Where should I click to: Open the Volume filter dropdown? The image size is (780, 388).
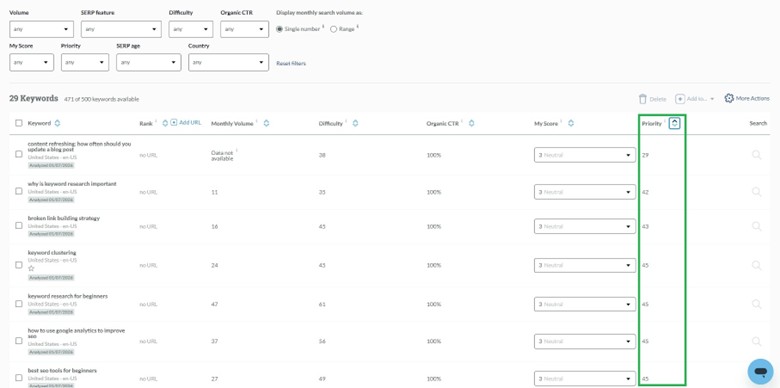click(x=41, y=29)
